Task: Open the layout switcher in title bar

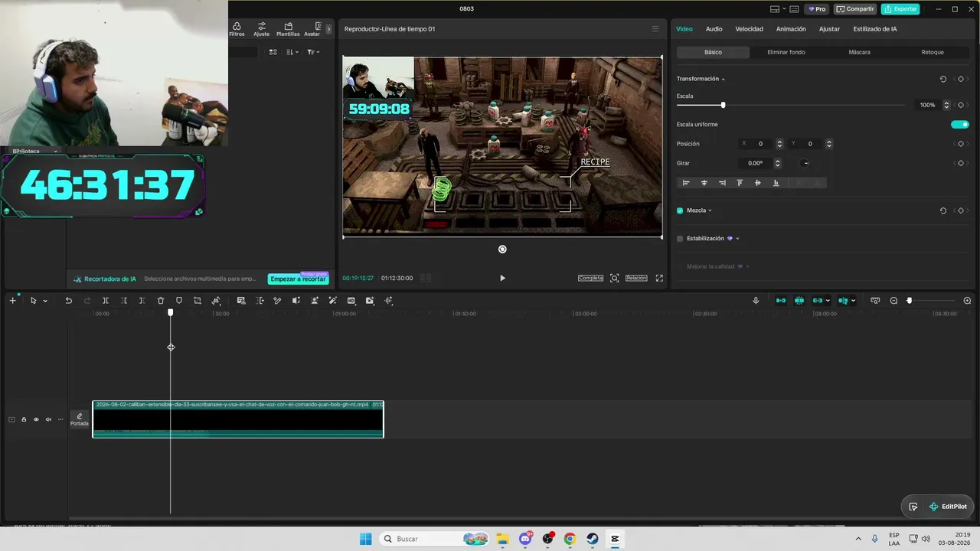Action: click(777, 9)
